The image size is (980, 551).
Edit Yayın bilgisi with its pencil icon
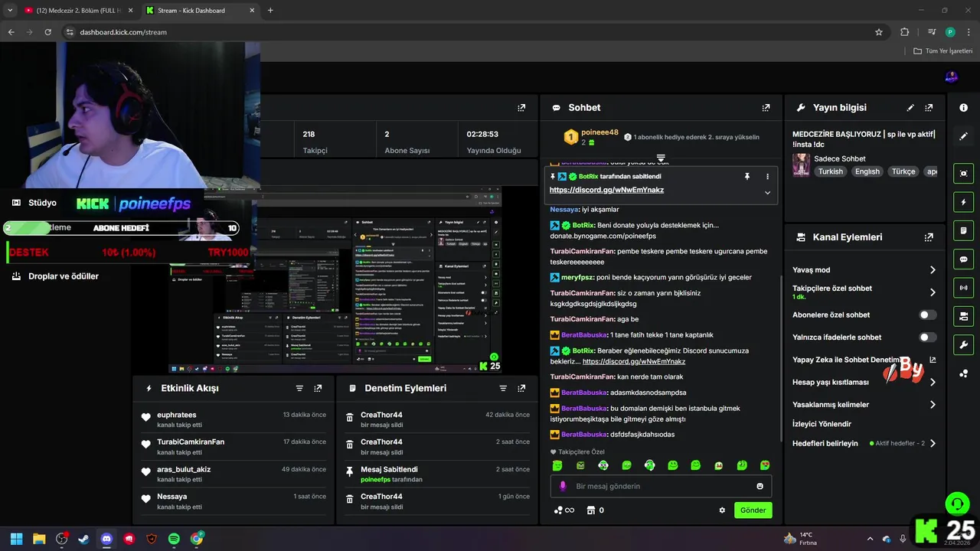click(x=910, y=108)
